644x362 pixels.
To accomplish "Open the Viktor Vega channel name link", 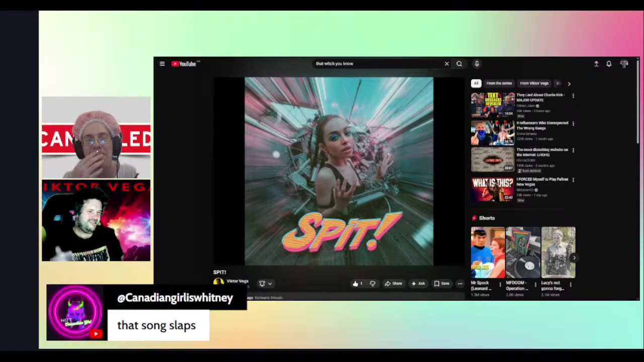I will point(237,281).
